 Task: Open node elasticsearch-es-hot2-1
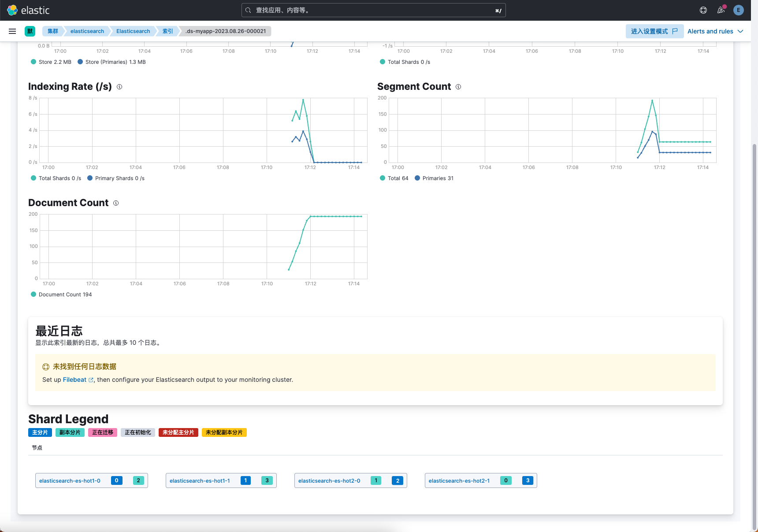click(x=459, y=481)
